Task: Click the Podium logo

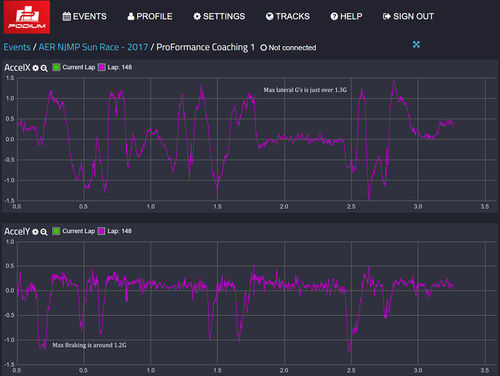Action: tap(27, 17)
